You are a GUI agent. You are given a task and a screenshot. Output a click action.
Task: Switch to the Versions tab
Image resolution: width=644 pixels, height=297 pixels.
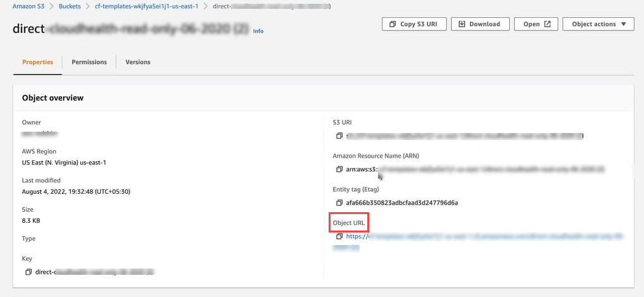137,62
